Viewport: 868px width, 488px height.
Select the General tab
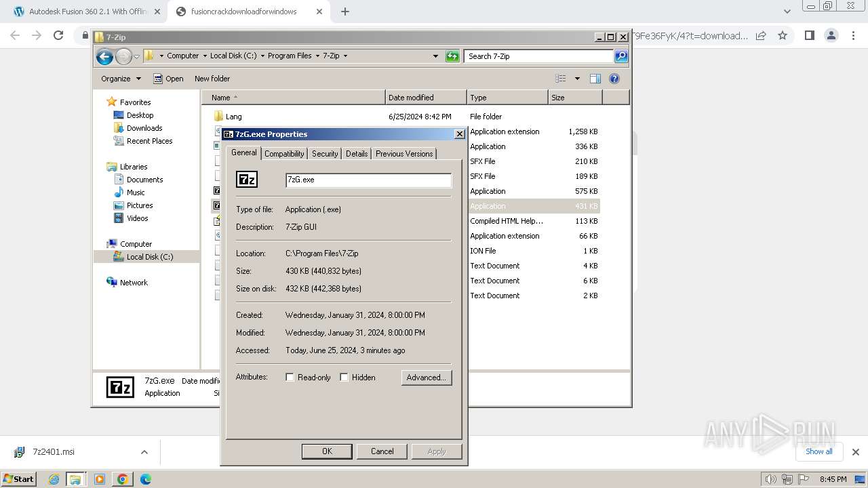[243, 152]
